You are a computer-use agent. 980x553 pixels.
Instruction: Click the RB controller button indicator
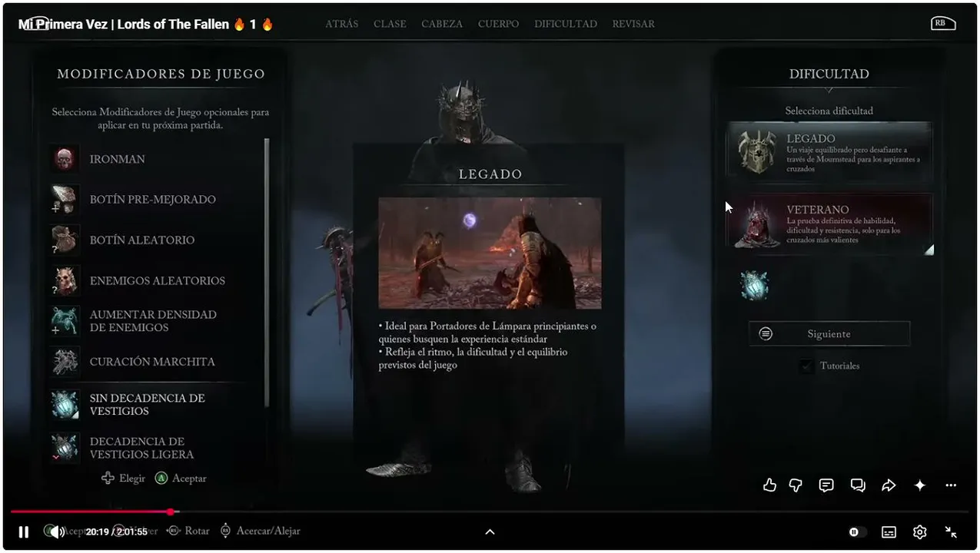(943, 24)
